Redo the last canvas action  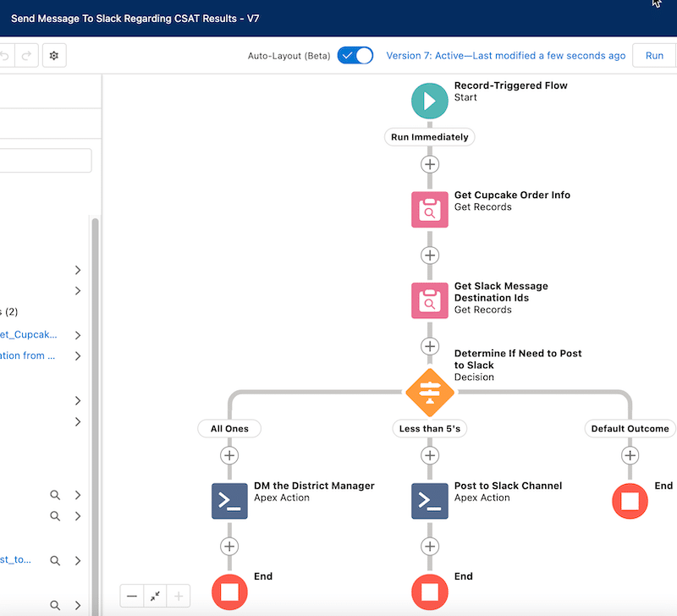pyautogui.click(x=27, y=56)
